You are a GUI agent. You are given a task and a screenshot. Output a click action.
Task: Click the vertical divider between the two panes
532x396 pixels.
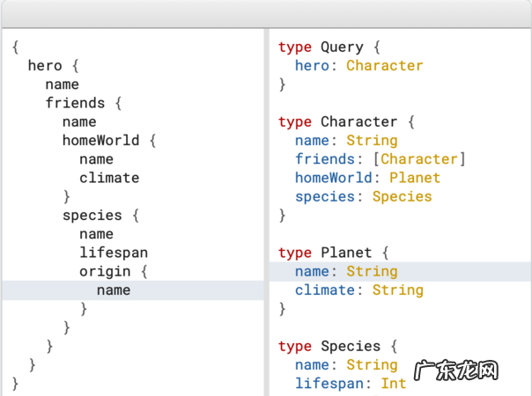(x=266, y=211)
